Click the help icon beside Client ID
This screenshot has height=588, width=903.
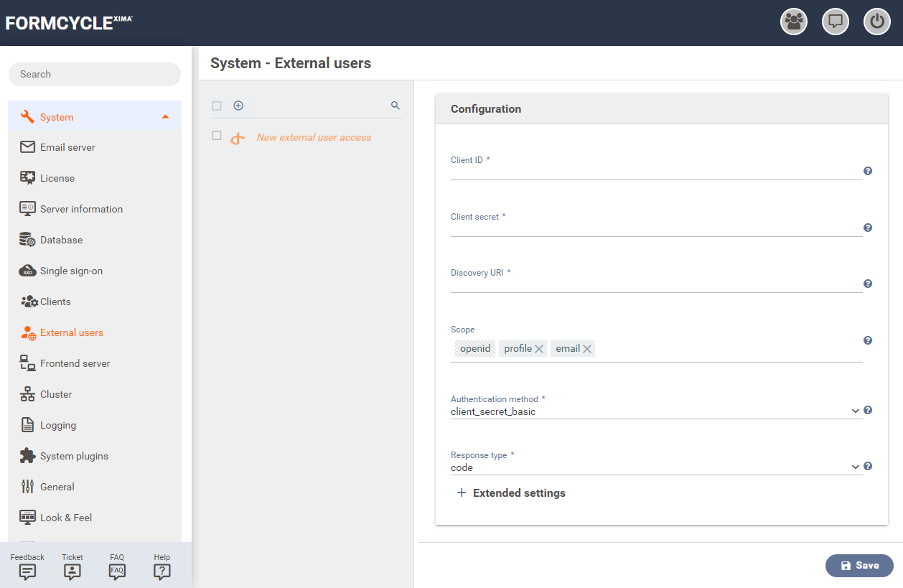coord(868,171)
